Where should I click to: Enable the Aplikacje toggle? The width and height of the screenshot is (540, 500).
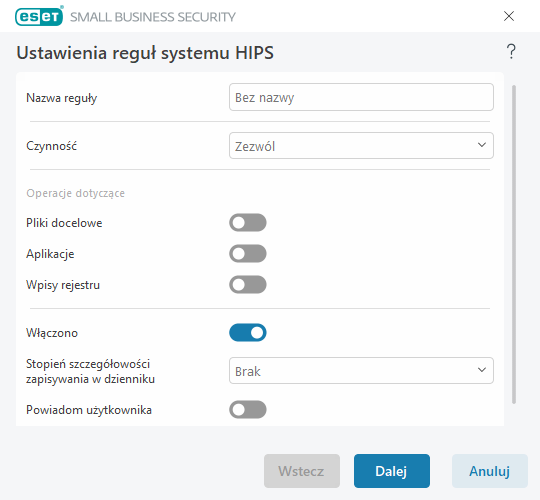click(248, 253)
